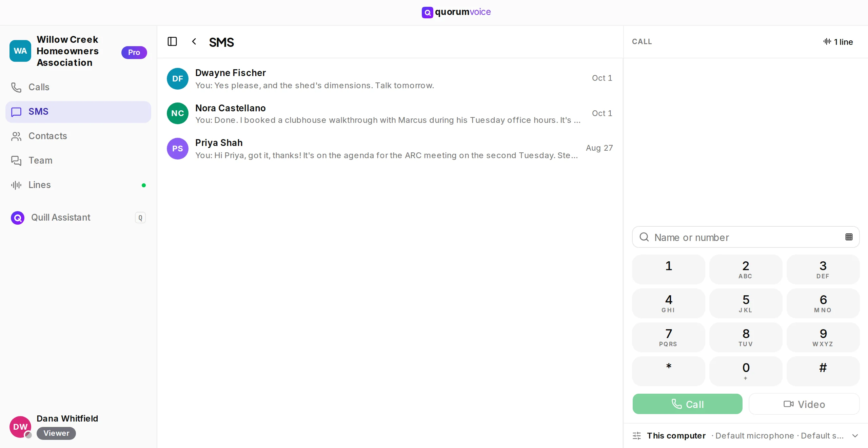Tap keypad 3 DEF
The image size is (868, 448).
(x=823, y=269)
